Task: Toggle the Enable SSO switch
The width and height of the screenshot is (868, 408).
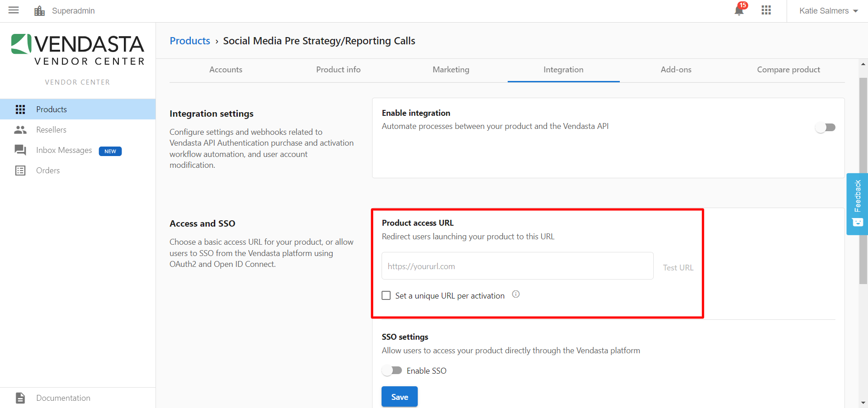Action: point(392,370)
